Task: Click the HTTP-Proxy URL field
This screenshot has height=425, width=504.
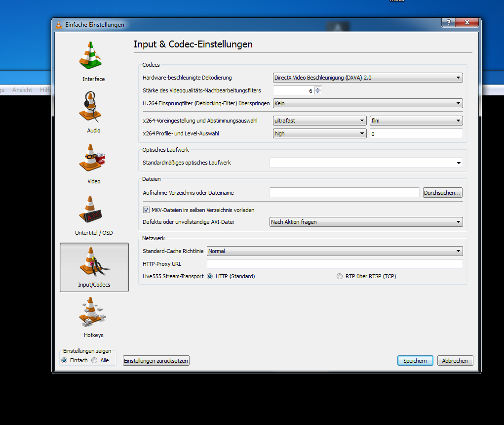Action: pyautogui.click(x=335, y=264)
